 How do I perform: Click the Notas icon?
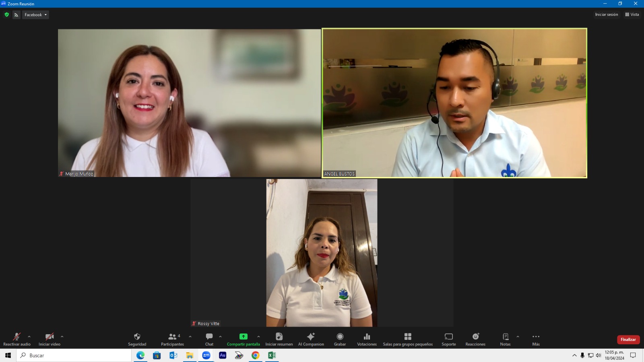[505, 337]
